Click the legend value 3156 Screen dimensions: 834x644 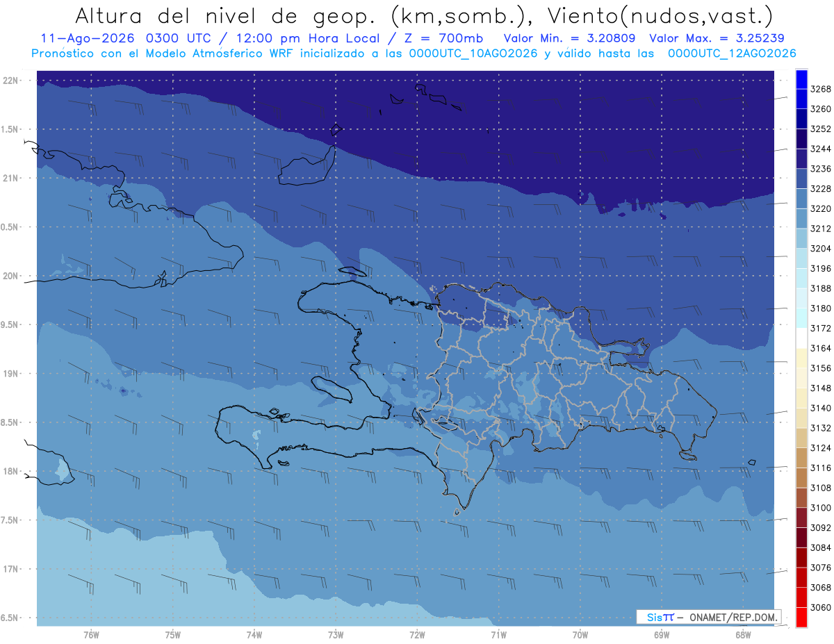(821, 368)
